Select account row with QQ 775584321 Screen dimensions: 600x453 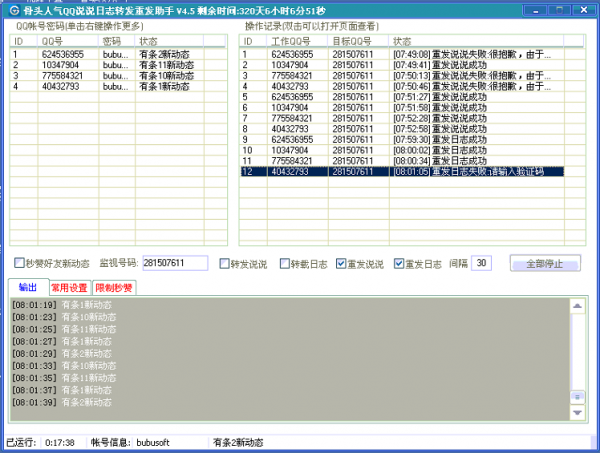pos(119,76)
